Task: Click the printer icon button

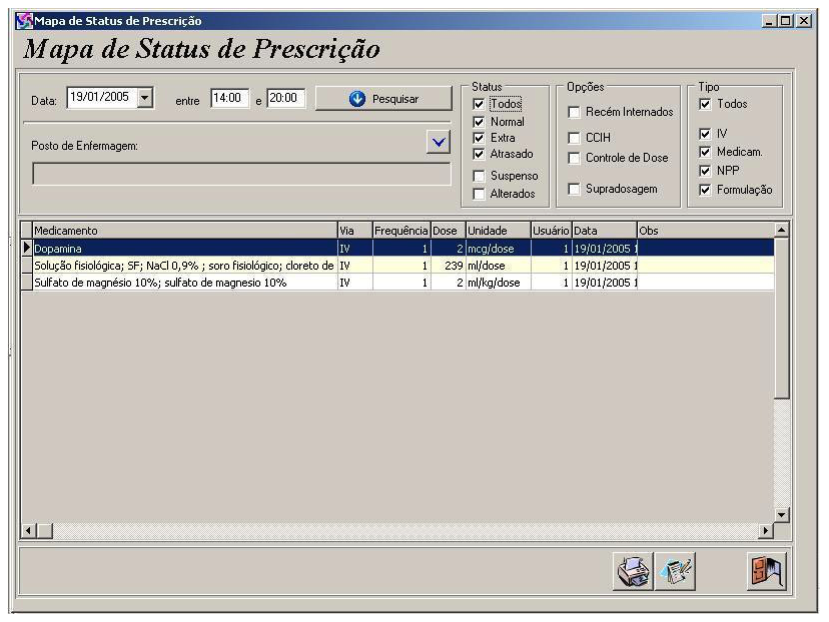Action: [633, 571]
